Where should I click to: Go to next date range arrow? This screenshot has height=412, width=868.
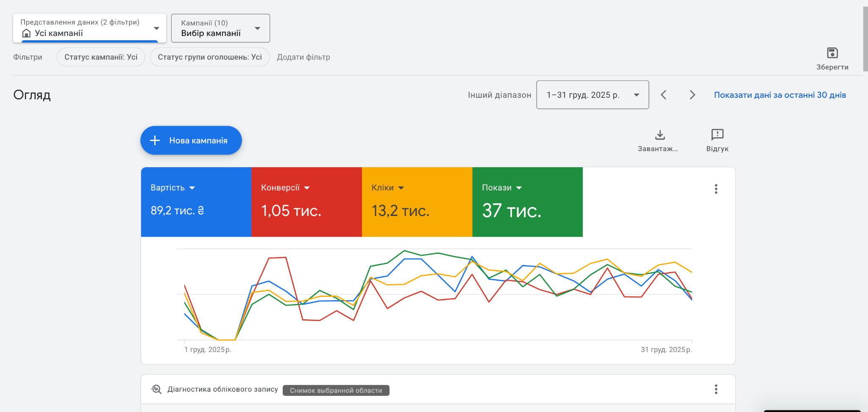(x=692, y=95)
